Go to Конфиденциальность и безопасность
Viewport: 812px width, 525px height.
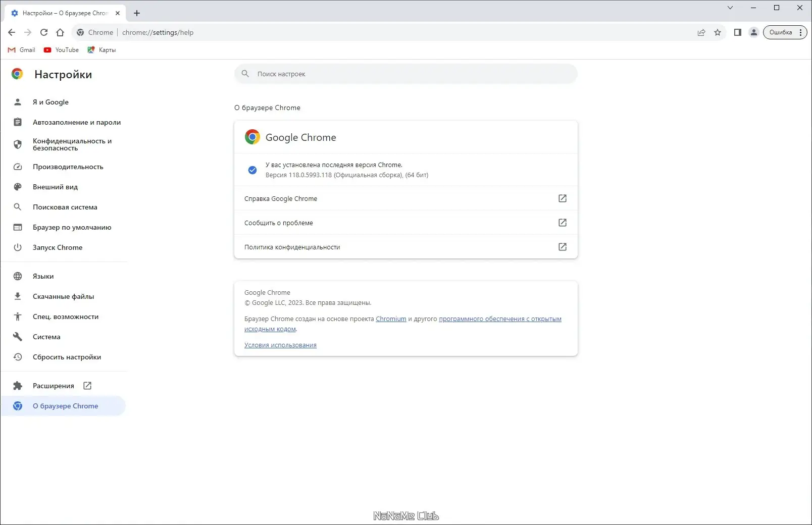pyautogui.click(x=64, y=144)
